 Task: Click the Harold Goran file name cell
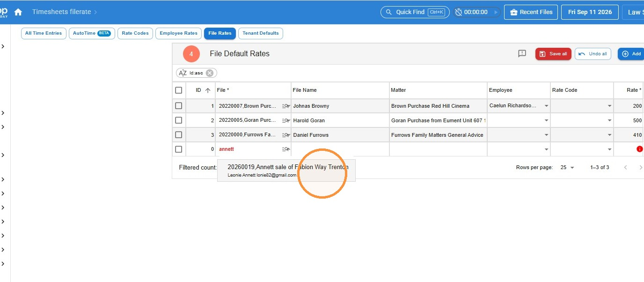[340, 120]
